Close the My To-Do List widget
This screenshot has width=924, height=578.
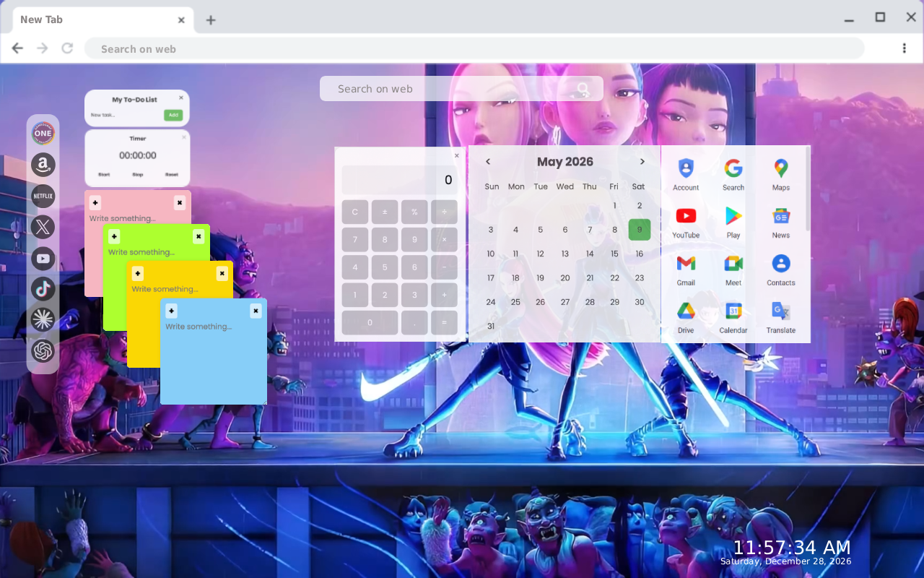point(181,98)
